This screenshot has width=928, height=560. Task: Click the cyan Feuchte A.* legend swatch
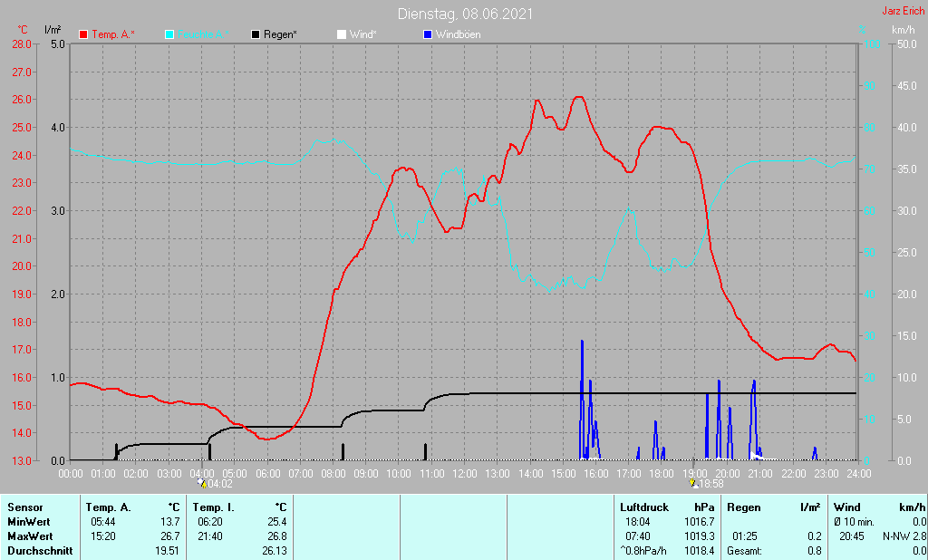pyautogui.click(x=169, y=35)
